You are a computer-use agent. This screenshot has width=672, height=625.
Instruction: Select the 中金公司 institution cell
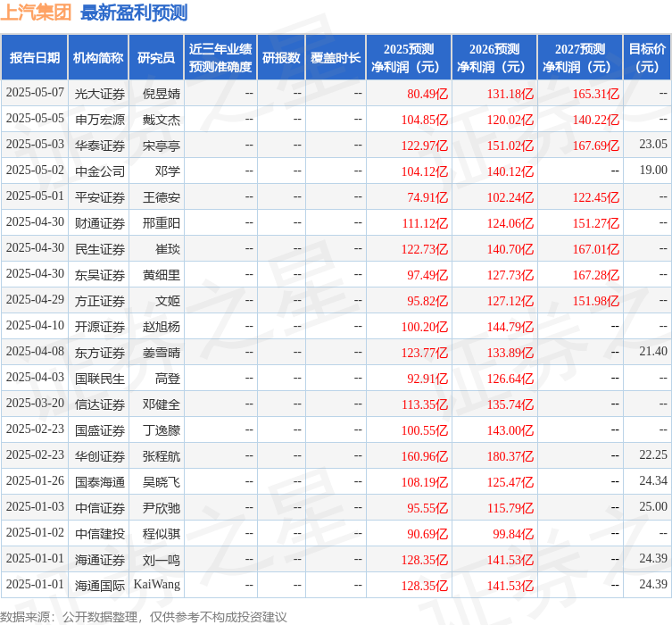click(x=100, y=171)
